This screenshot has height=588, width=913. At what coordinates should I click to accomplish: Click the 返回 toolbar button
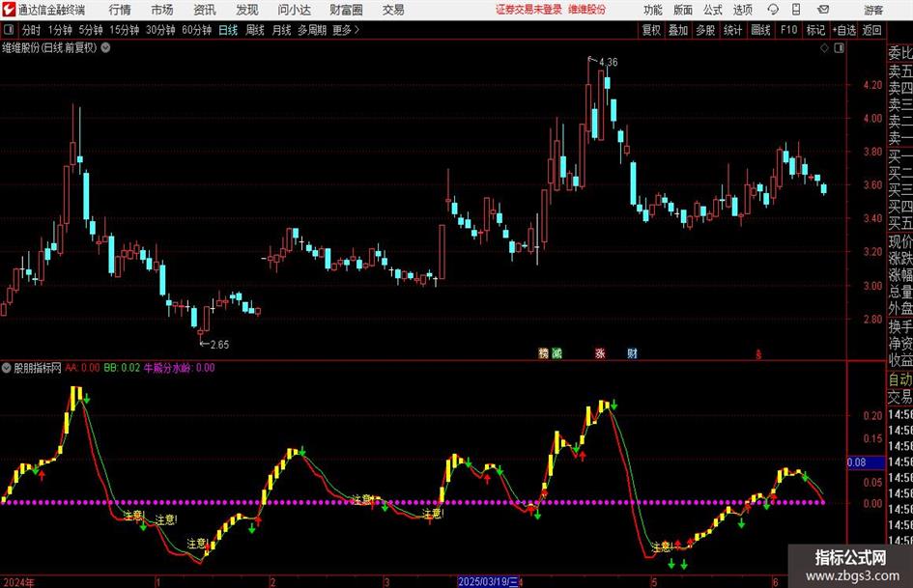coord(871,30)
